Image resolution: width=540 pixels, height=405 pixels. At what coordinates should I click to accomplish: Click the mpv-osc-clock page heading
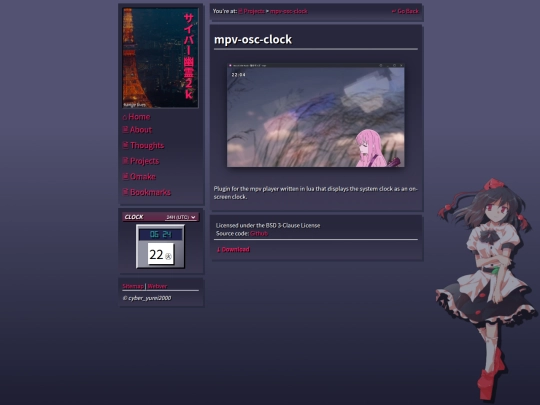253,39
